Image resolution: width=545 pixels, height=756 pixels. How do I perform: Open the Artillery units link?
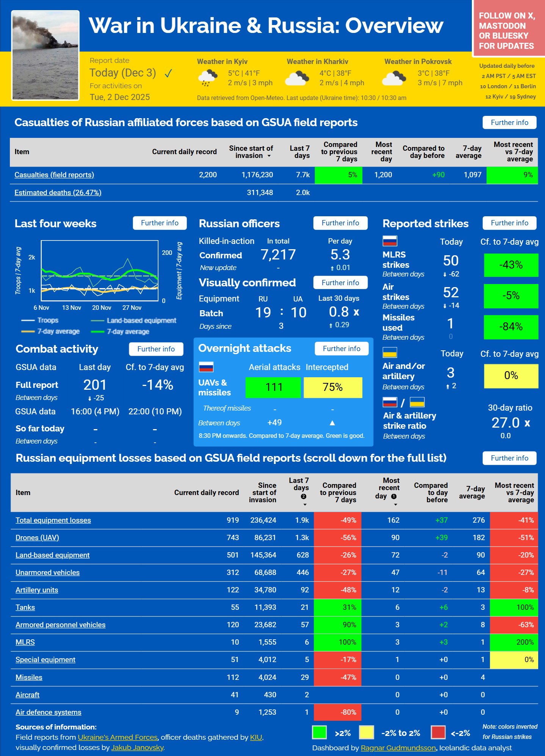coord(37,590)
